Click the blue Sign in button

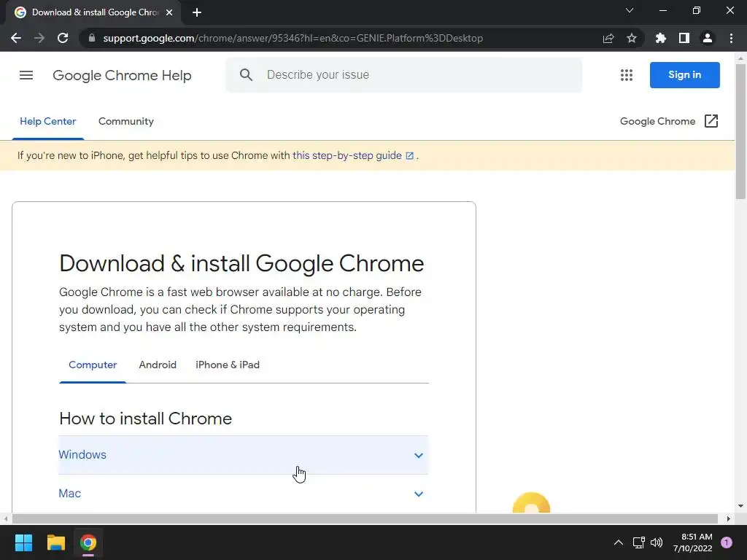pos(684,75)
